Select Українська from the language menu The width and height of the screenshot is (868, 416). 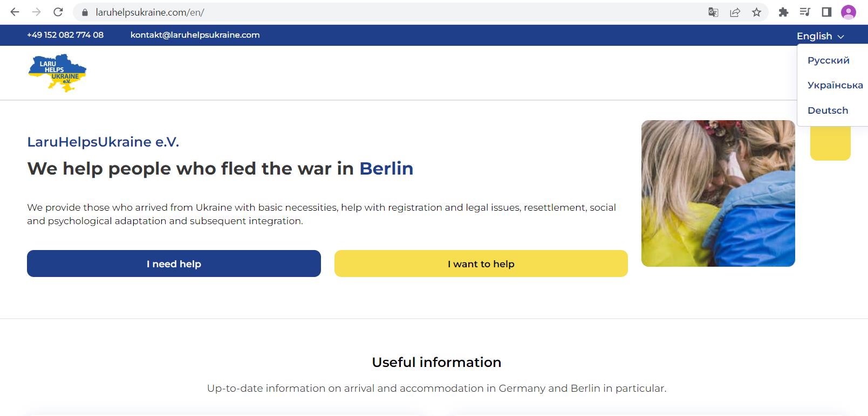pyautogui.click(x=835, y=85)
